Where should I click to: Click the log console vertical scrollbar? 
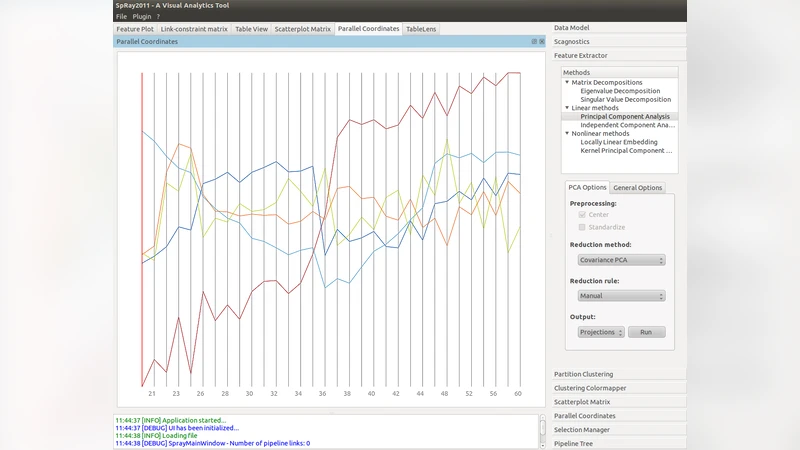tap(543, 428)
